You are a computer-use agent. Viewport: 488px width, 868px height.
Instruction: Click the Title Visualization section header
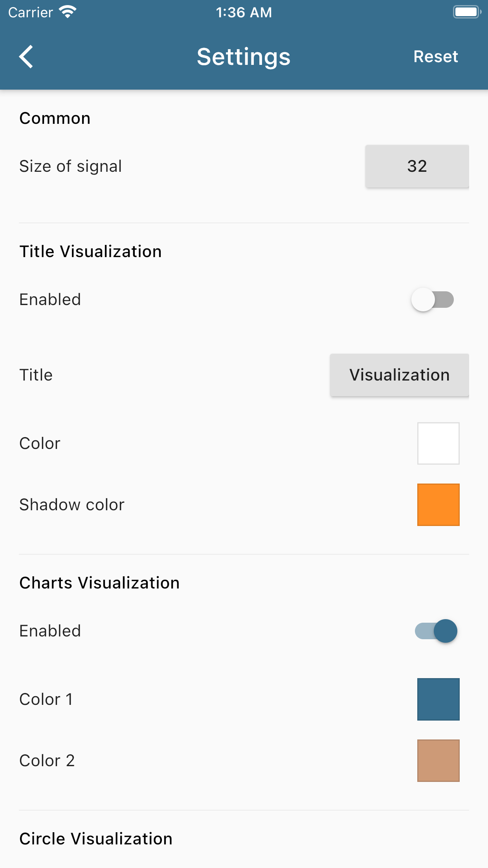(90, 251)
